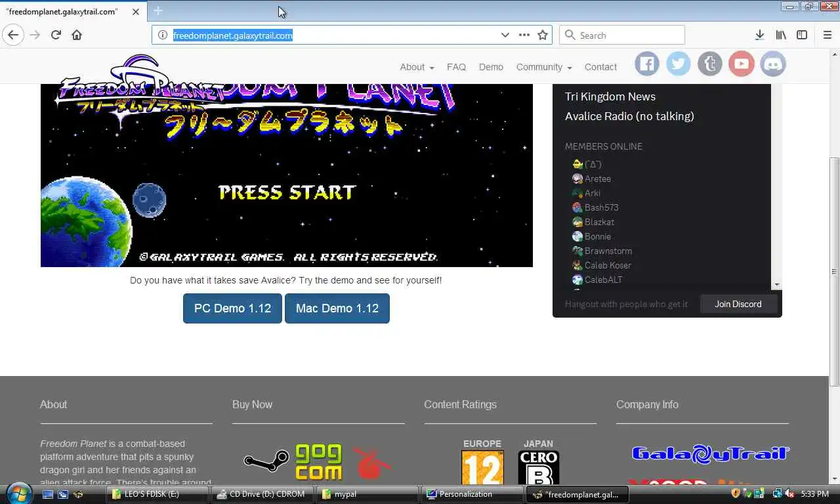Open the FAQ nav item
This screenshot has width=840, height=504.
[456, 67]
